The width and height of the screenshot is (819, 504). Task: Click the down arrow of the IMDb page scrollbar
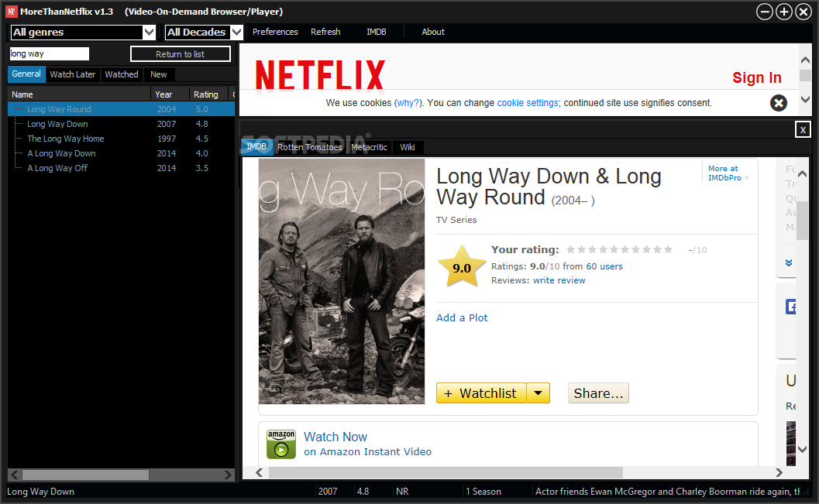pos(802,449)
